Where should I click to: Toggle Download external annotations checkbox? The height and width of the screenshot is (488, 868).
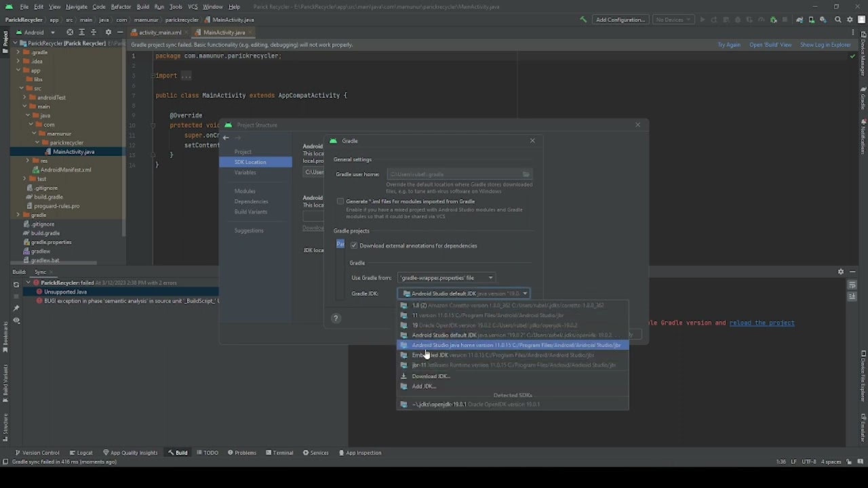(x=354, y=245)
